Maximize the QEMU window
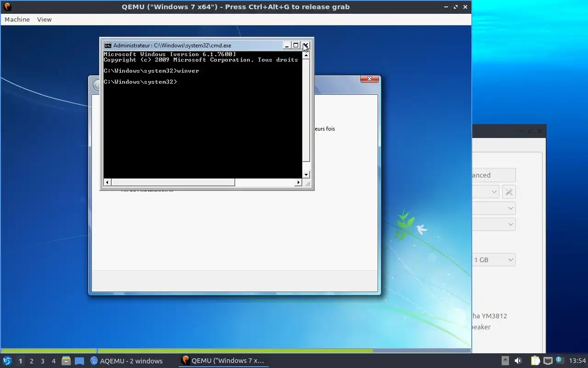Viewport: 588px width, 368px height. point(456,7)
